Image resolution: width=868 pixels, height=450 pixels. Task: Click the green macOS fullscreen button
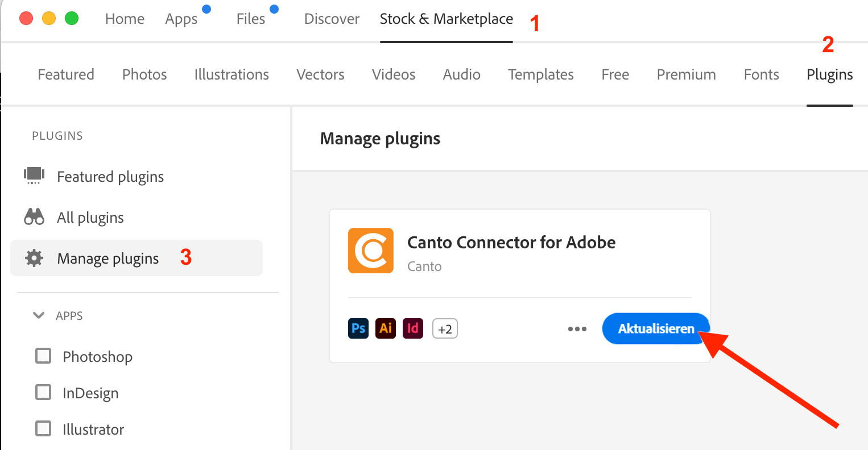[72, 18]
